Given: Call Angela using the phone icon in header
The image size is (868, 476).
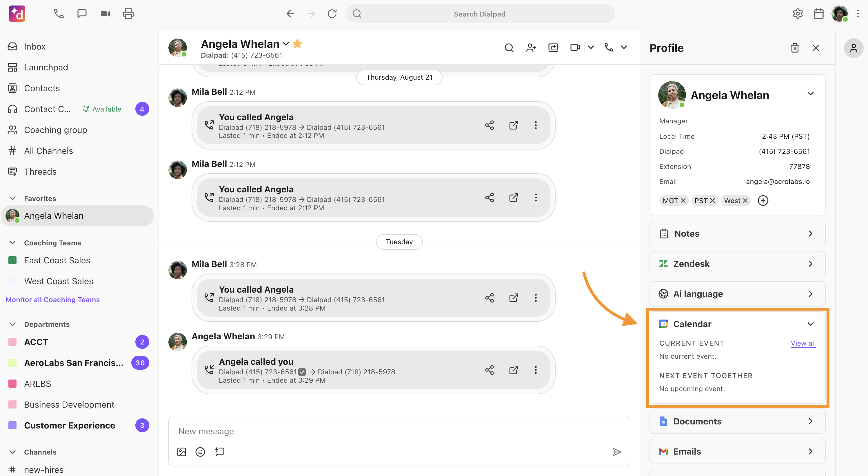Looking at the screenshot, I should click(609, 48).
